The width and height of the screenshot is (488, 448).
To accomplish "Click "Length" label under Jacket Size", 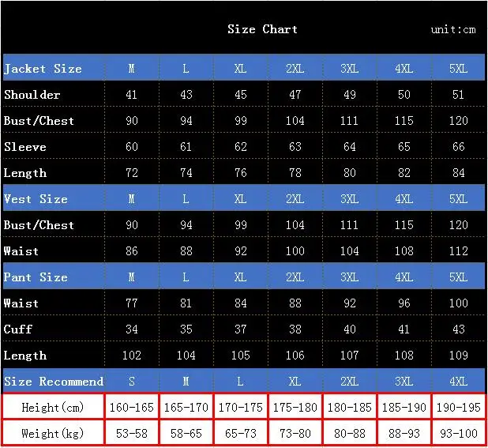I will pos(25,173).
